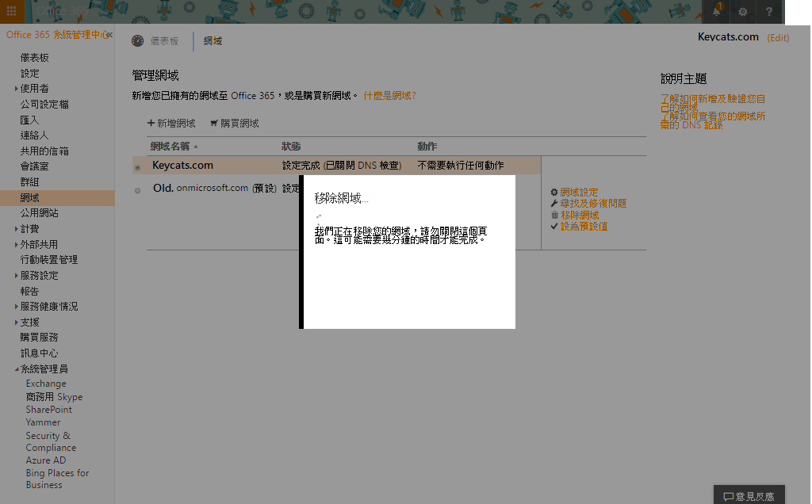This screenshot has width=812, height=504.
Task: Click the 新增網域 button
Action: [171, 123]
